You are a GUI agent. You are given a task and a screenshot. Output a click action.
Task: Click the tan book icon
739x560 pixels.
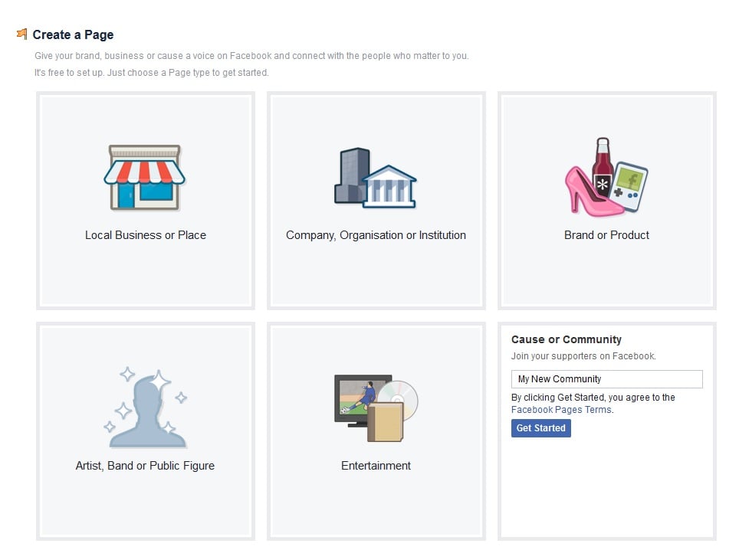point(386,424)
